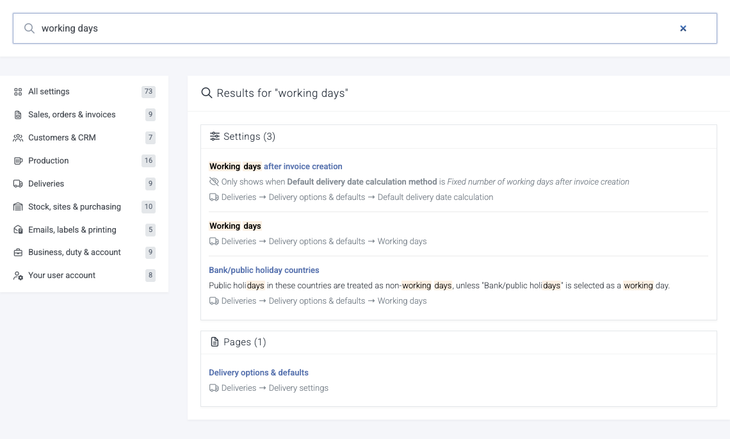Click the Pages (1) document icon
The image size is (730, 439).
tap(214, 342)
